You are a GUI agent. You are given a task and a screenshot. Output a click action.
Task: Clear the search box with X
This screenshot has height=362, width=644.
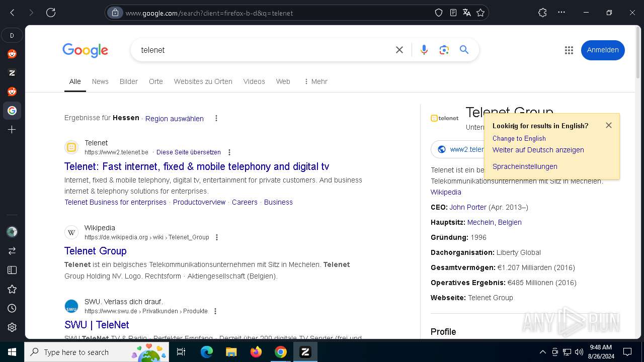tap(399, 50)
